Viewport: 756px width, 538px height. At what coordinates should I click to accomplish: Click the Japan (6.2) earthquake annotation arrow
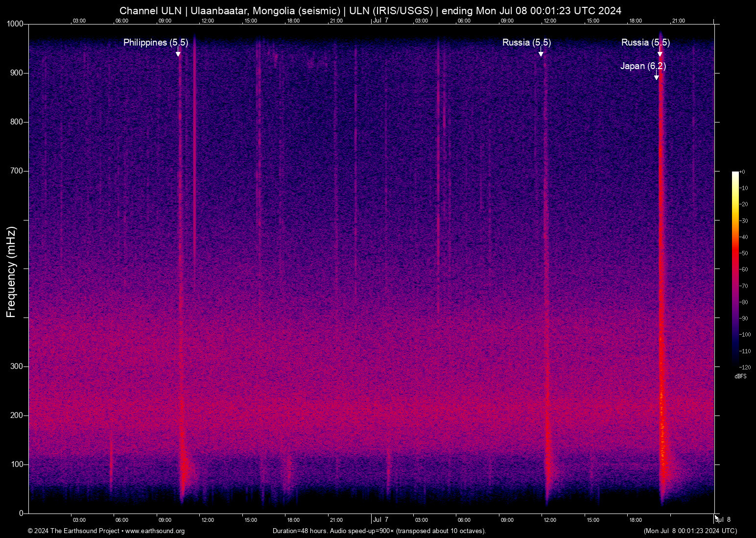pyautogui.click(x=657, y=77)
